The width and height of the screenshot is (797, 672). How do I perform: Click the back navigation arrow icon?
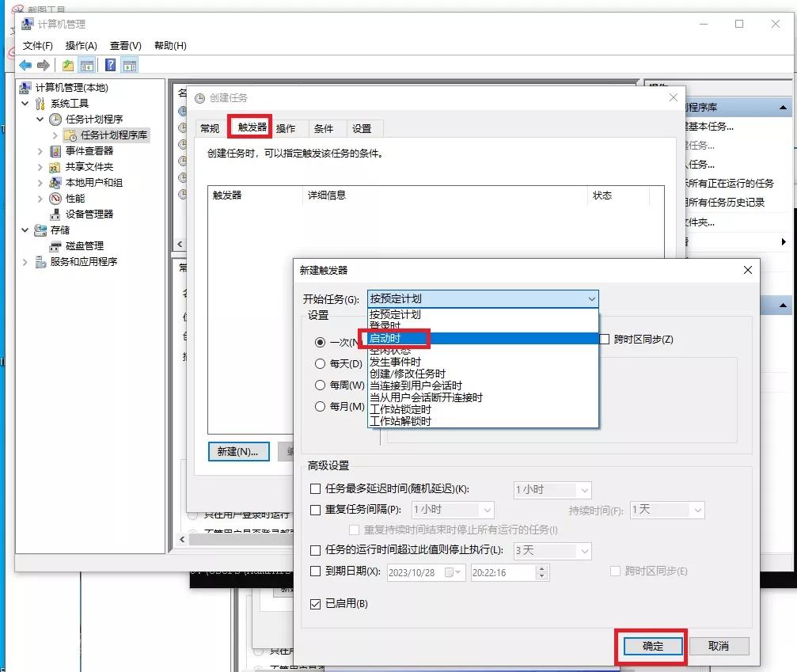26,65
